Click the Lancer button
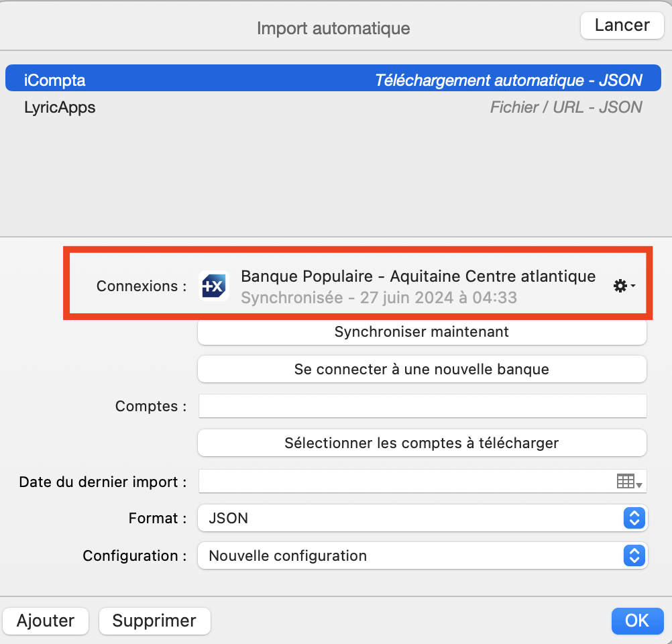This screenshot has width=672, height=644. point(622,25)
